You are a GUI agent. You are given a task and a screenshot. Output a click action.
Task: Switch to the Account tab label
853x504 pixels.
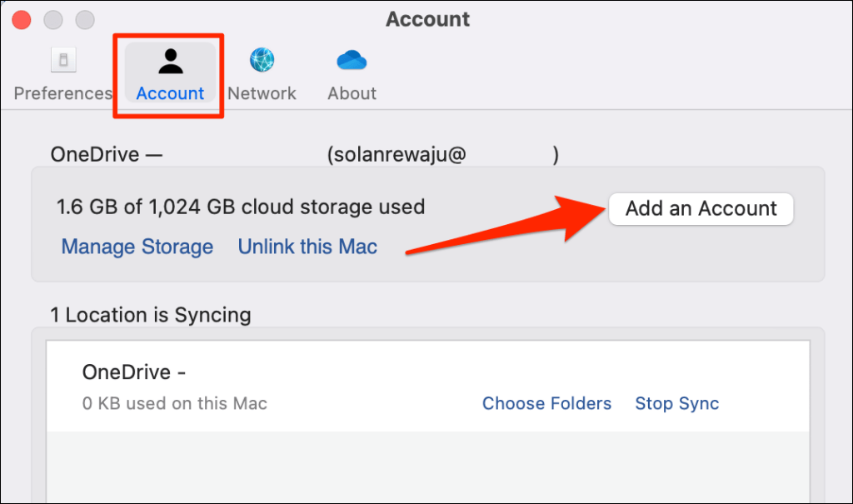170,93
